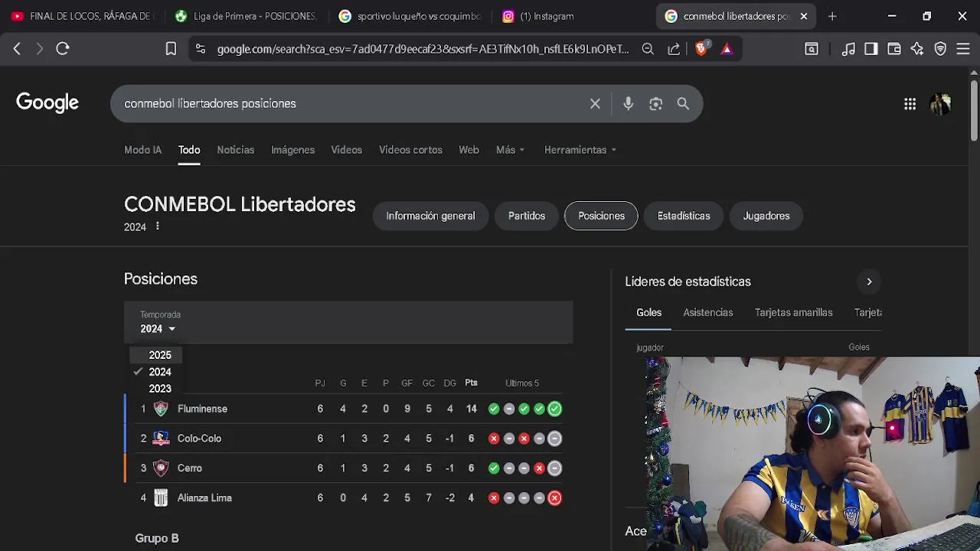Open playlist music note icon in toolbar
Viewport: 980px width, 551px height.
848,49
